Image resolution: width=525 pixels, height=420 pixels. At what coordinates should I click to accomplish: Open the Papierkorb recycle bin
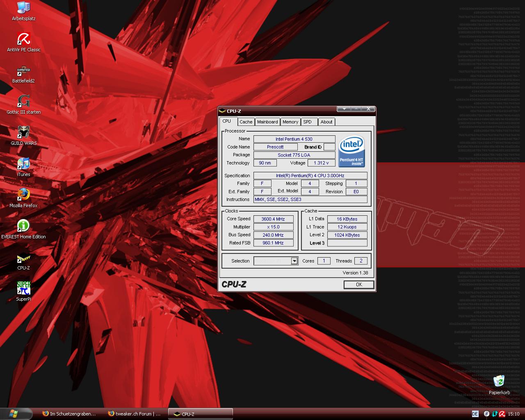click(499, 382)
